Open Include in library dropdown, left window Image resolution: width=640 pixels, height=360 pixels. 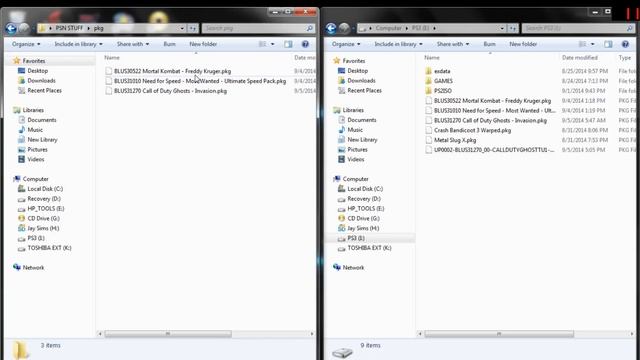pos(78,44)
